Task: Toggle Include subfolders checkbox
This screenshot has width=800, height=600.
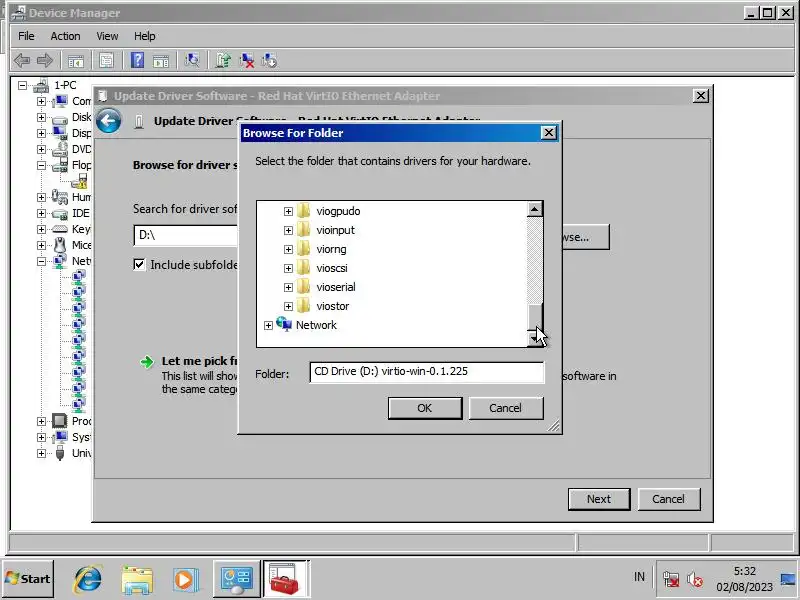Action: click(139, 264)
